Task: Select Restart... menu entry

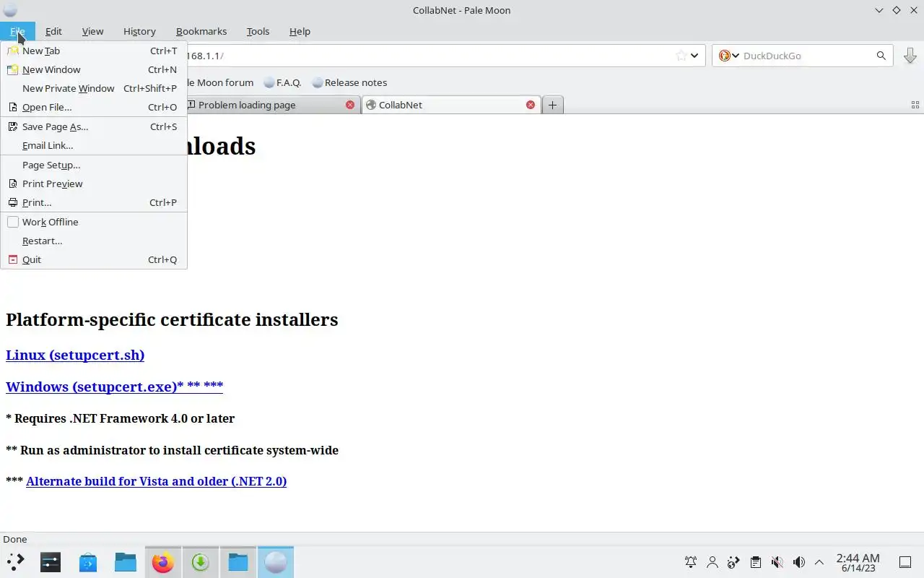Action: (x=94, y=241)
